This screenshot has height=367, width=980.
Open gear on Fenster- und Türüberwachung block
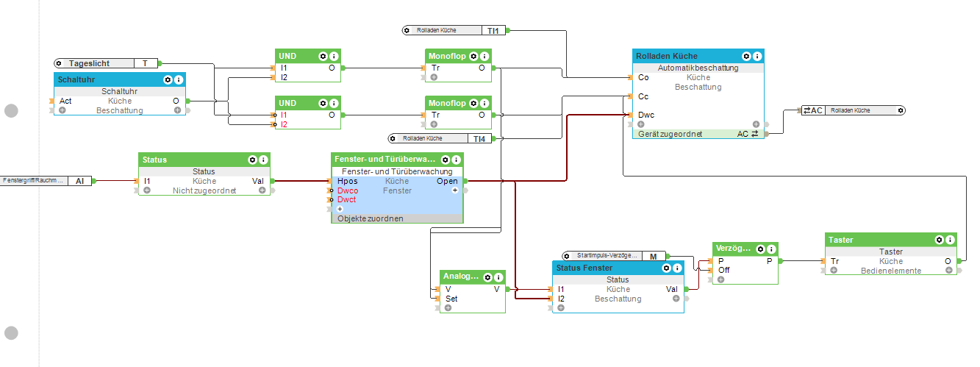point(446,160)
